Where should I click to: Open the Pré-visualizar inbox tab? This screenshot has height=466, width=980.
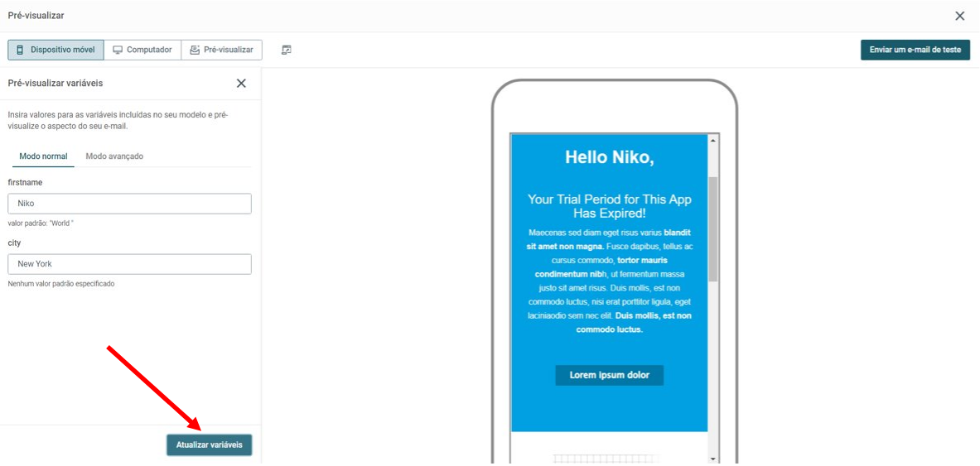point(222,50)
